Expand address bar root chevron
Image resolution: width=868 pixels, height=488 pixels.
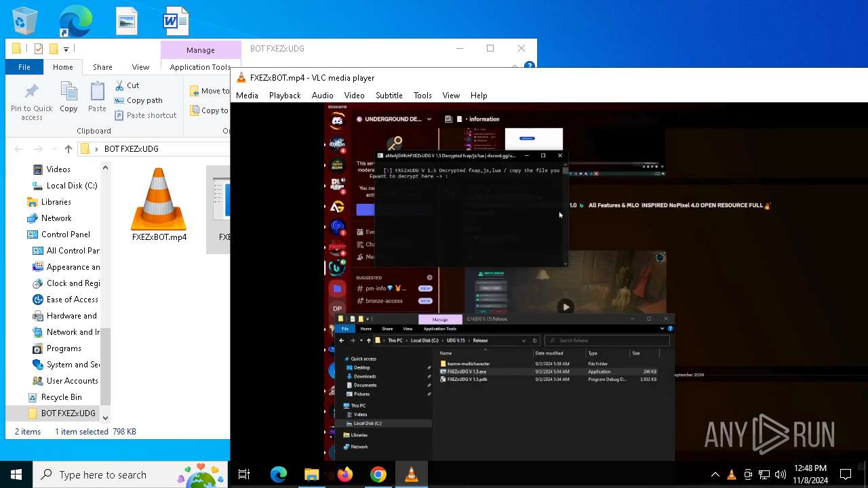click(96, 149)
